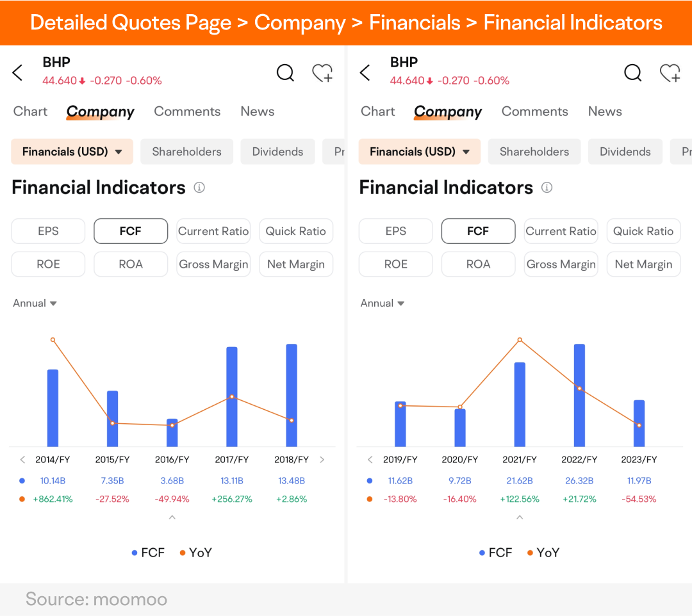Tap the back arrow in the right panel
This screenshot has height=616, width=692.
point(365,73)
